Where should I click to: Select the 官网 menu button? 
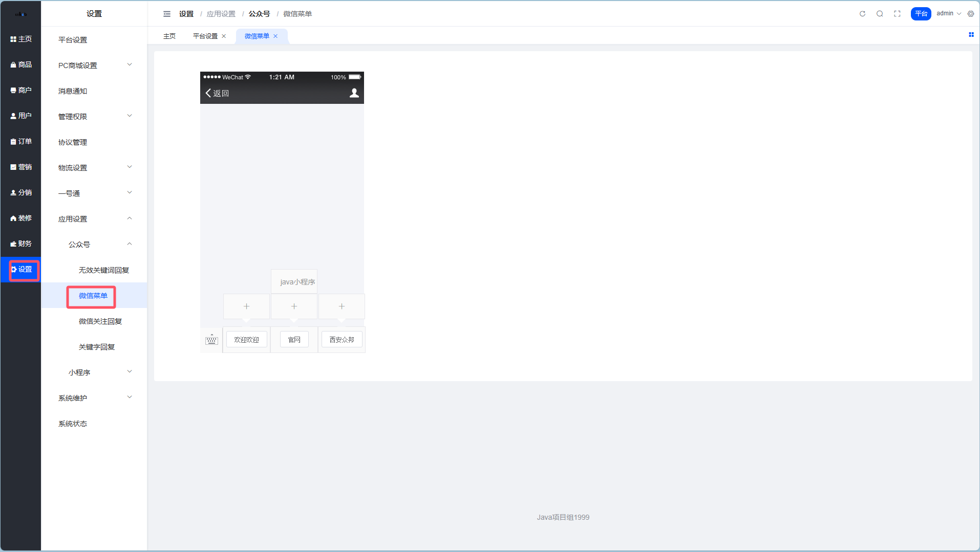click(x=294, y=340)
